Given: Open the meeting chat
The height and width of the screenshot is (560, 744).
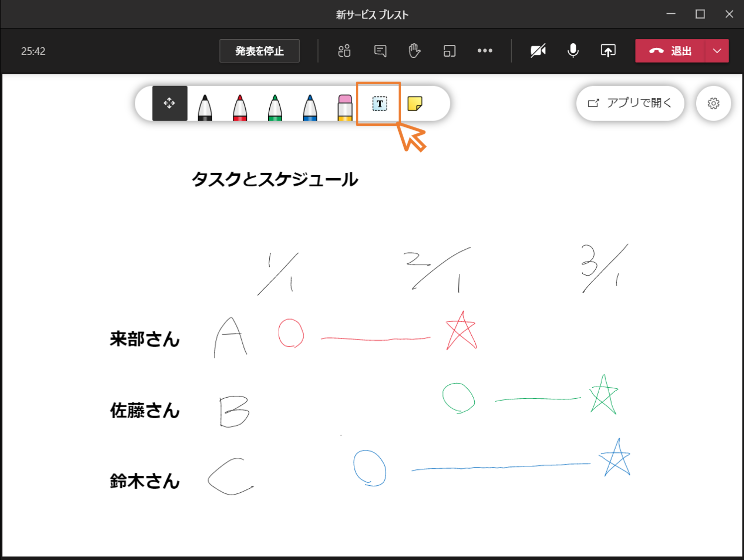Looking at the screenshot, I should (380, 51).
